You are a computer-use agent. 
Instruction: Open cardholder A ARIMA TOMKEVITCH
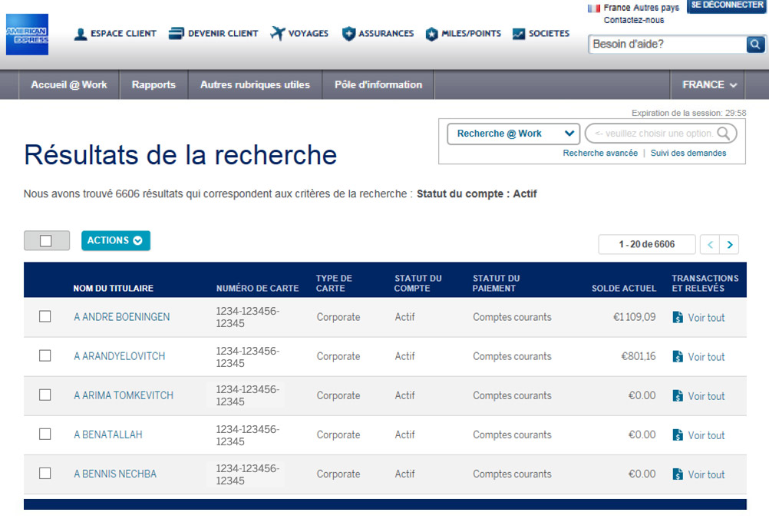pyautogui.click(x=124, y=395)
